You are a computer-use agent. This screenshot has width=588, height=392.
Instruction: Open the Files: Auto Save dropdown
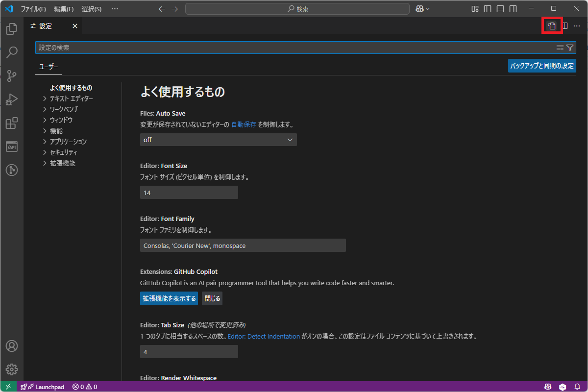[218, 140]
